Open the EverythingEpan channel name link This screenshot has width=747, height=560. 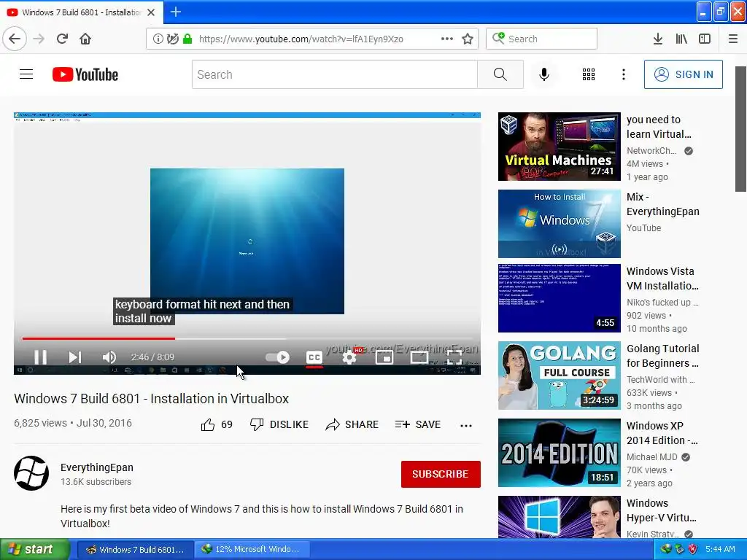click(97, 467)
